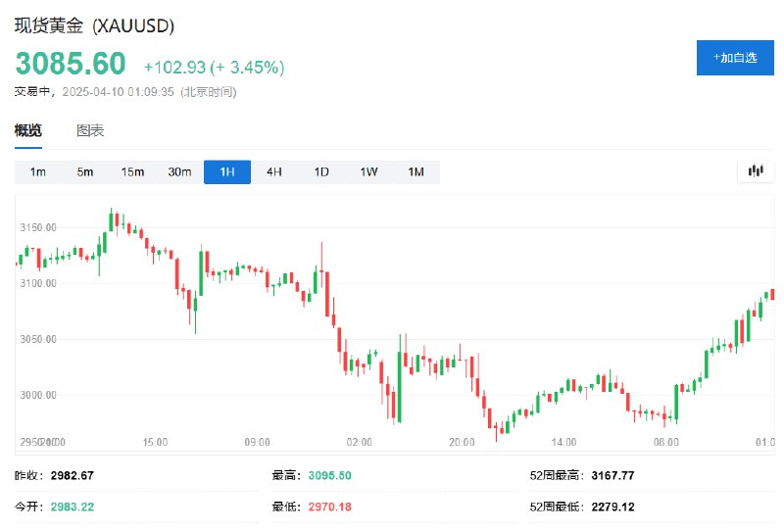Select the 1m interval
The width and height of the screenshot is (784, 532).
click(x=38, y=172)
